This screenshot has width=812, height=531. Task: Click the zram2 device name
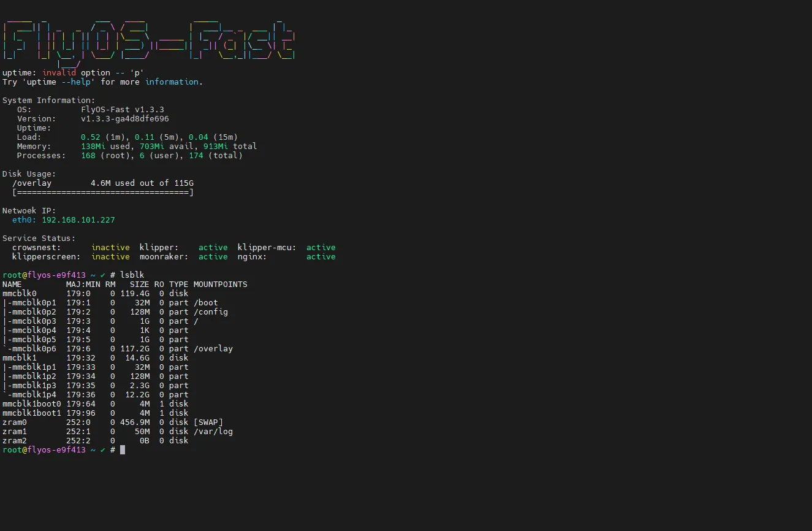(15, 441)
